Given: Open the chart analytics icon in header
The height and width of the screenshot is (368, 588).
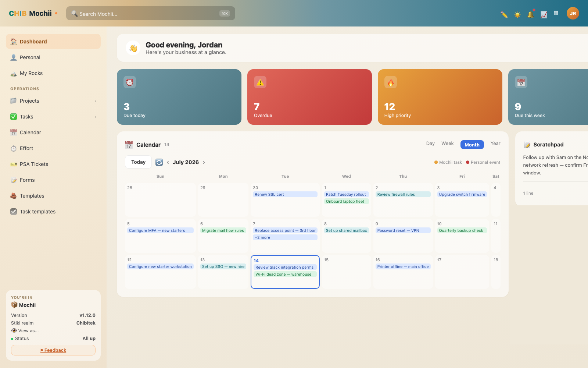Looking at the screenshot, I should (544, 14).
